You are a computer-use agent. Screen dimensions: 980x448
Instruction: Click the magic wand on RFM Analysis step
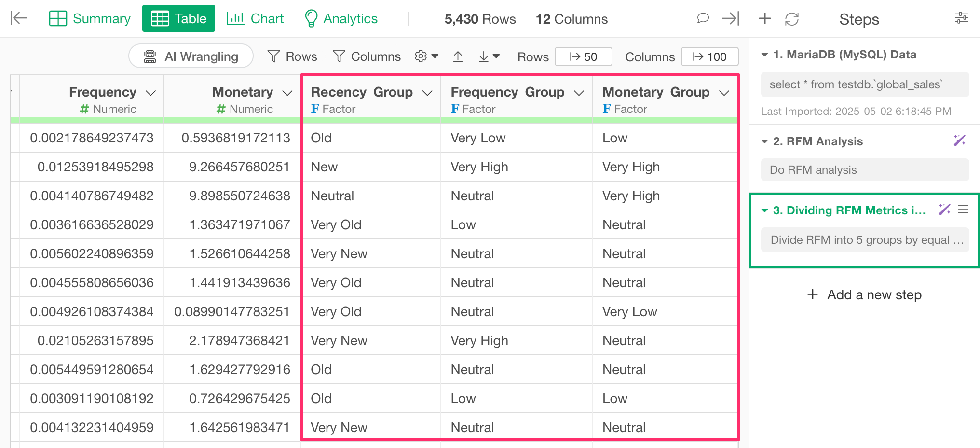(x=959, y=141)
